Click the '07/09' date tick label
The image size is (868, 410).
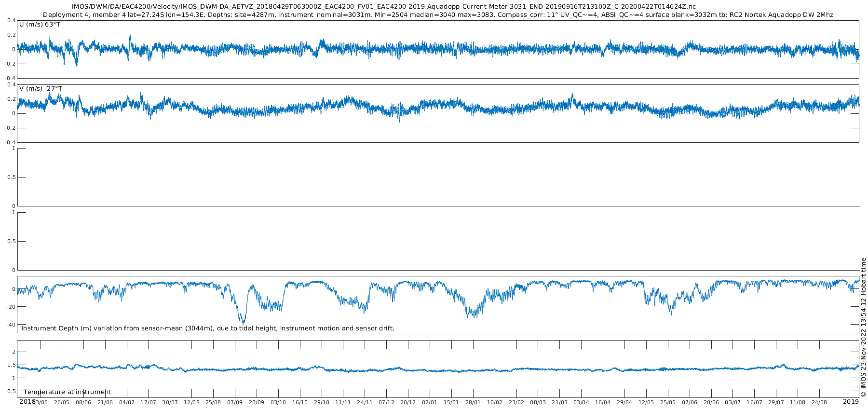coord(235,402)
